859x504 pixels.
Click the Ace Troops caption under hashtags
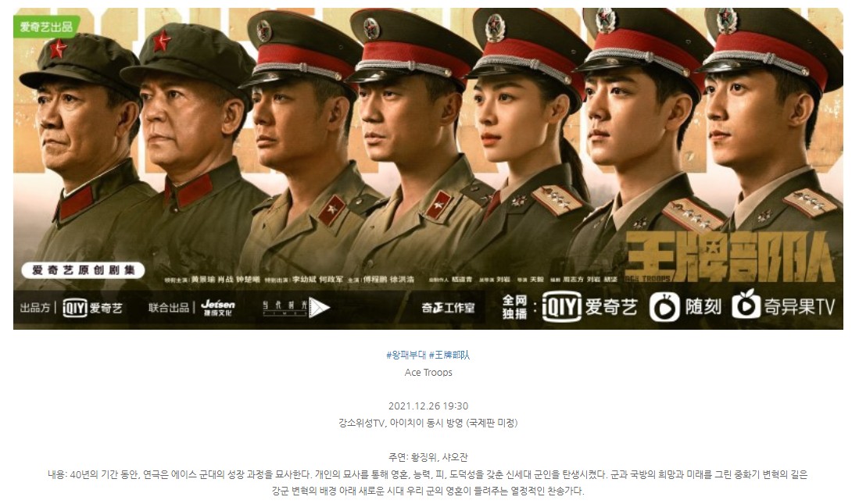point(428,373)
